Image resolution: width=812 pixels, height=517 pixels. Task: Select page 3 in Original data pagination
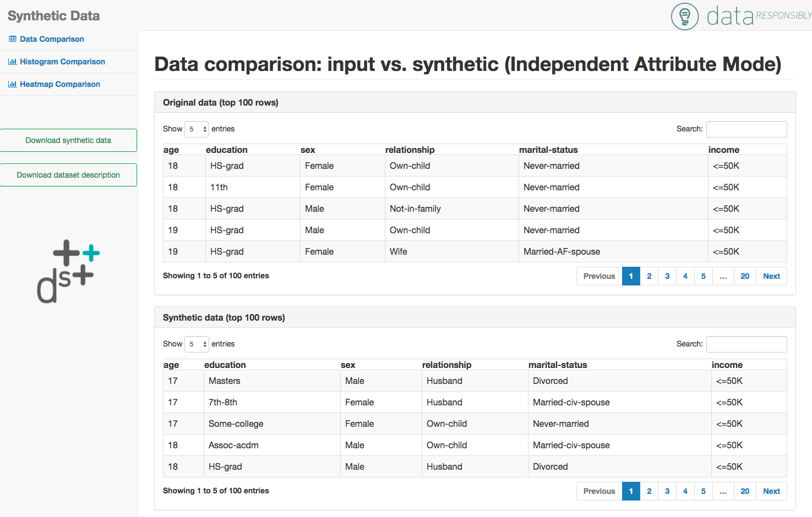[667, 276]
